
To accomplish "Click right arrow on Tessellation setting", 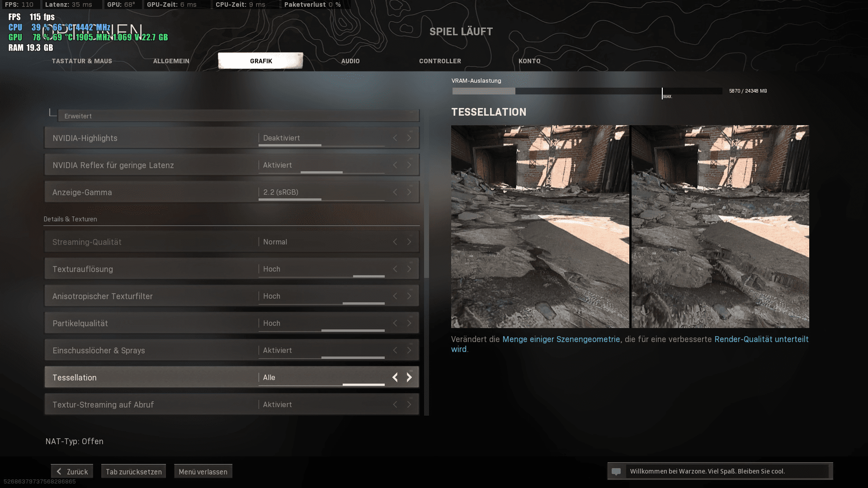I will 409,377.
